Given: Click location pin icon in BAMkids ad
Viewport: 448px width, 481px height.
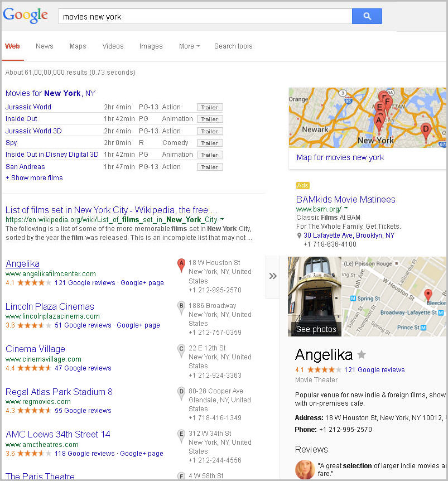Looking at the screenshot, I should [299, 235].
